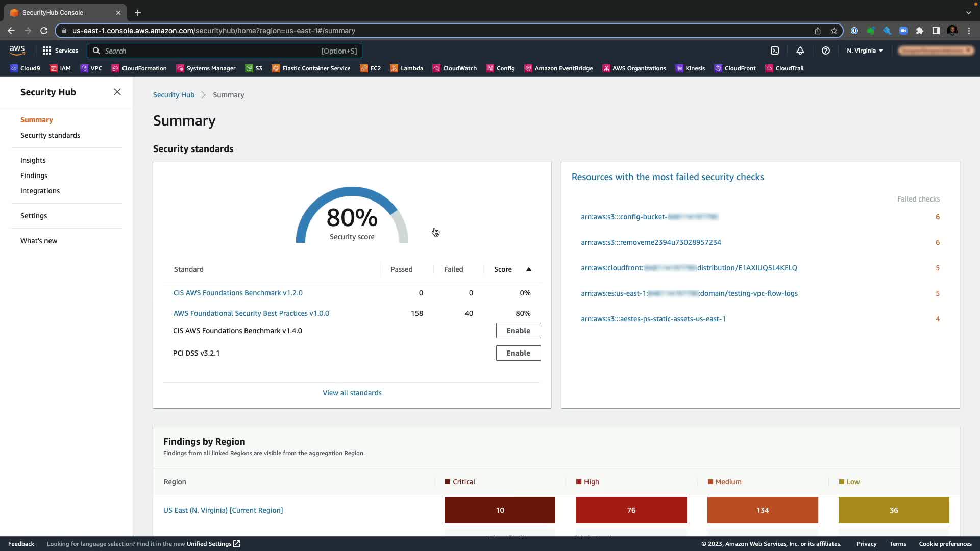The width and height of the screenshot is (980, 551).
Task: Close the Security Hub side navigation
Action: click(x=117, y=92)
